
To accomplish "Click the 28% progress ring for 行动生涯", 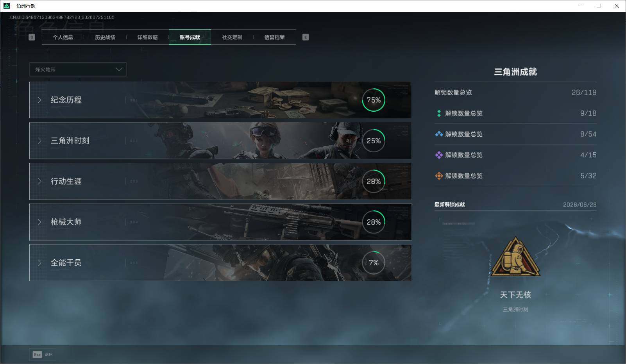I will click(374, 181).
